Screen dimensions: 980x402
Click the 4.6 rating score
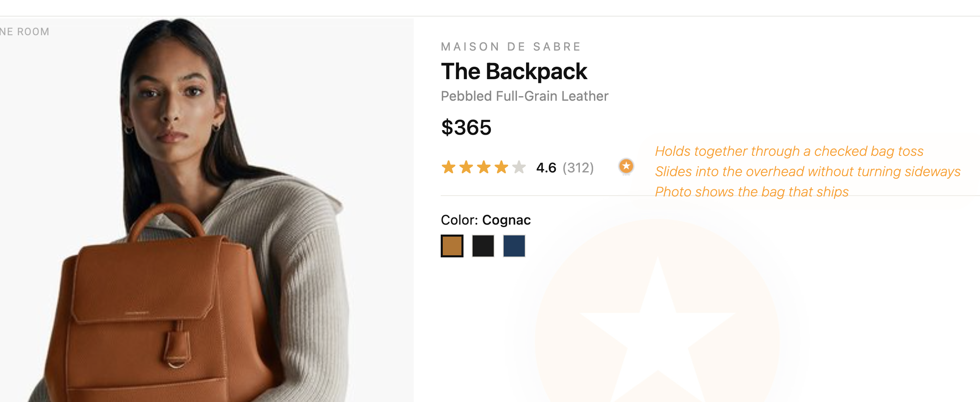pos(546,168)
